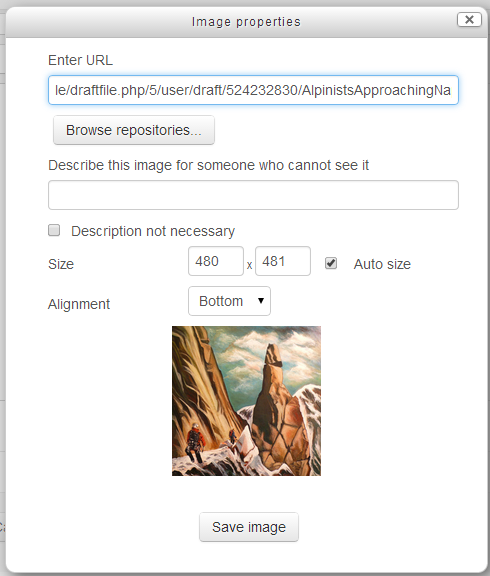
Task: Click the x separator between size fields
Action: [249, 265]
